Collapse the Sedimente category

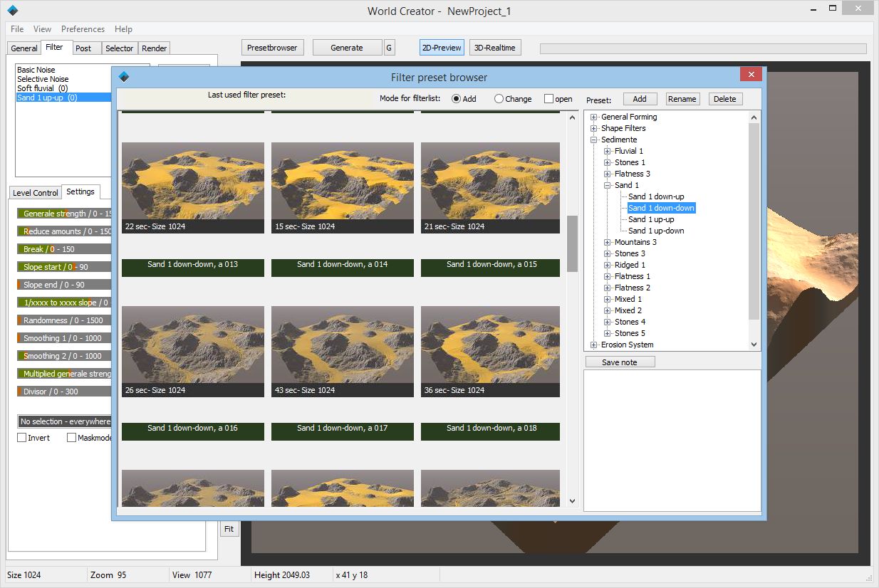pyautogui.click(x=594, y=140)
